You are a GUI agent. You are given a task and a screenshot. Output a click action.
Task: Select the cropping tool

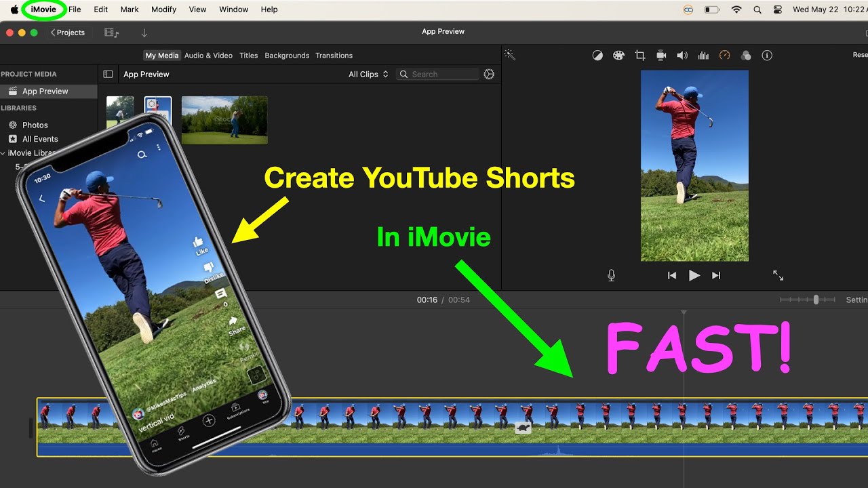pos(639,56)
